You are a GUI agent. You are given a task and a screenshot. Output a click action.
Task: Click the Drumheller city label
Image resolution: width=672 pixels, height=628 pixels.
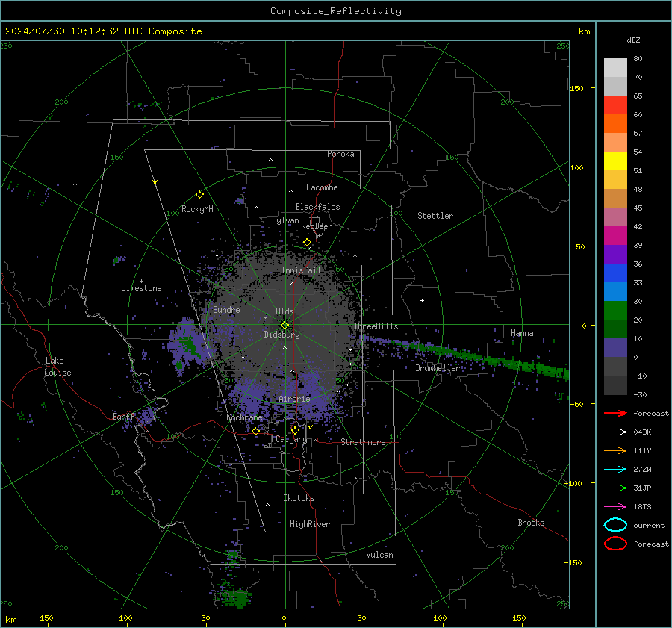[x=438, y=368]
